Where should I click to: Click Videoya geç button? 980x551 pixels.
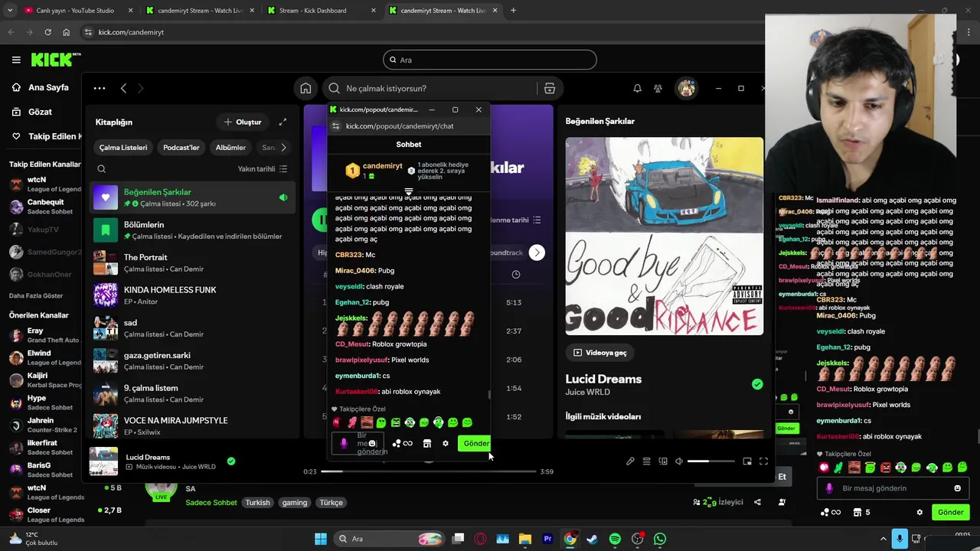point(599,353)
